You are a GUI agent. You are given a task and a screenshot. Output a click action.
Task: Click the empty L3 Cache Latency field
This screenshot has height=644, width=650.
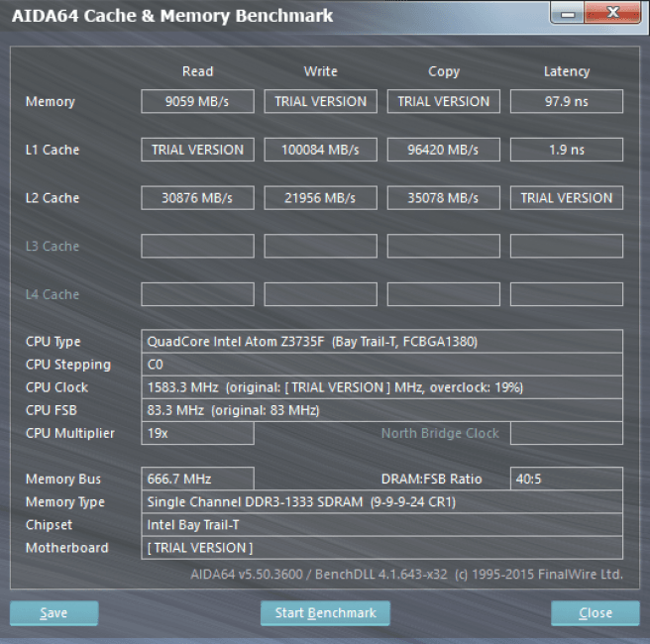pos(566,246)
